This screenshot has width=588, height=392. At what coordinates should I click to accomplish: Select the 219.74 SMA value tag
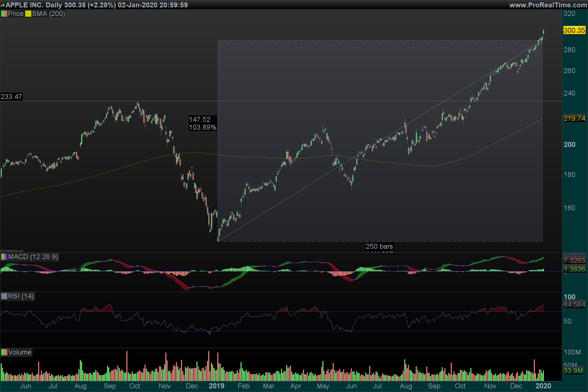click(x=574, y=119)
